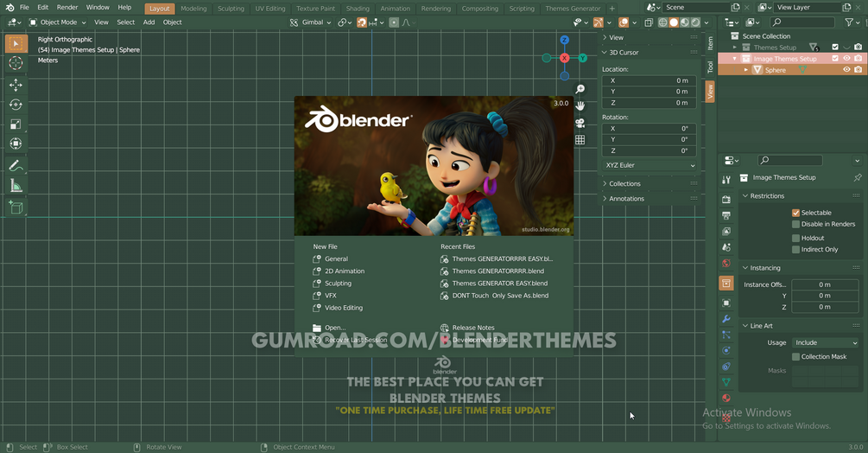Open the XYZ Euler rotation mode dropdown

649,165
